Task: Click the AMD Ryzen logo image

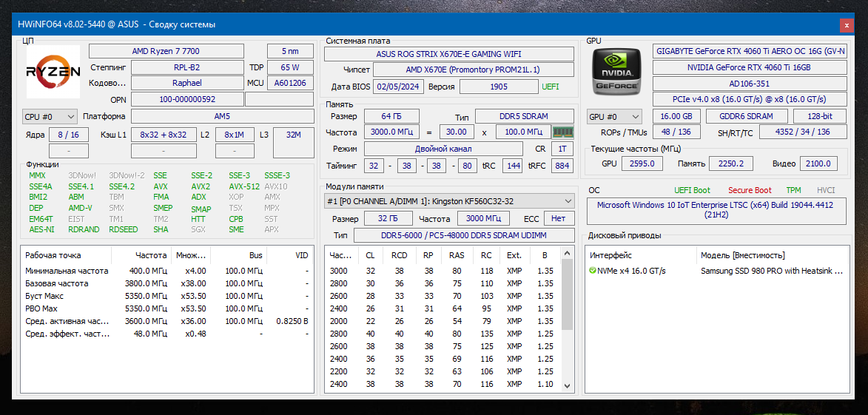Action: click(x=53, y=72)
